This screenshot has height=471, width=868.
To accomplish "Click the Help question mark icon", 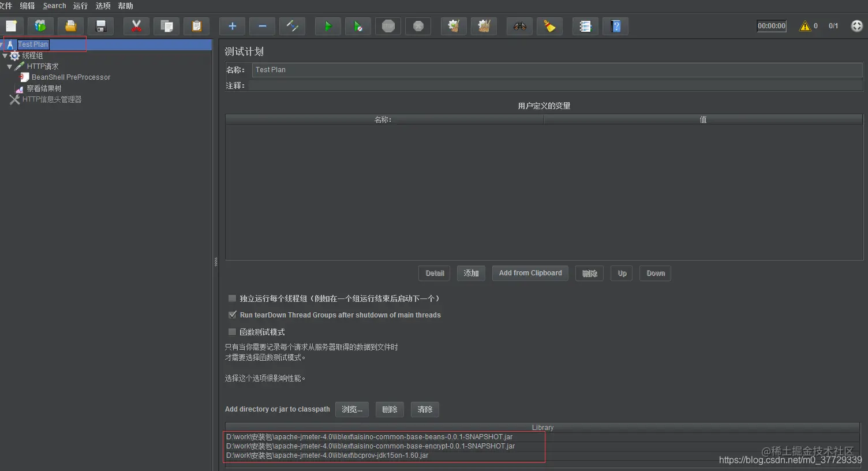I will coord(615,26).
